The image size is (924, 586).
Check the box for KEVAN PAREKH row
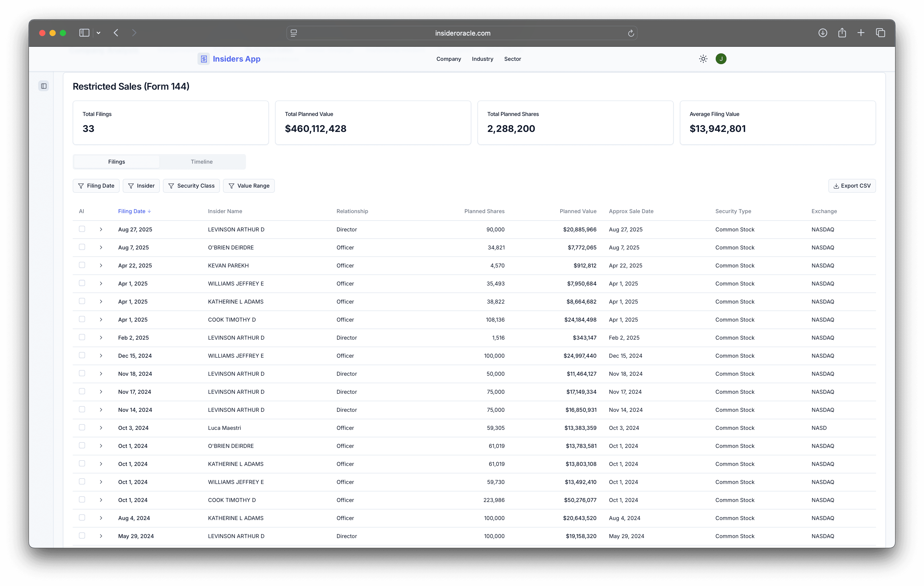pos(82,265)
